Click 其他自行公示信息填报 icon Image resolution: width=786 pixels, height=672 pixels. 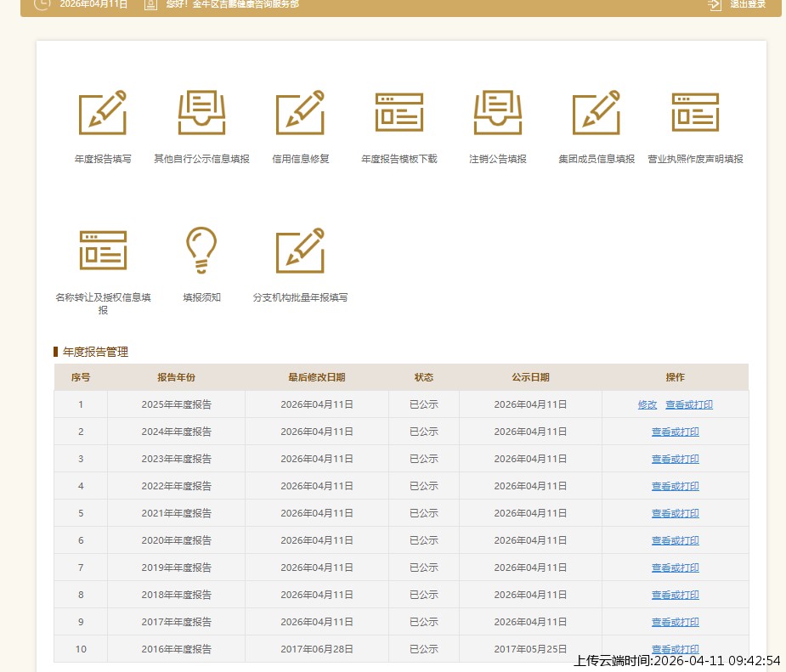pos(201,113)
